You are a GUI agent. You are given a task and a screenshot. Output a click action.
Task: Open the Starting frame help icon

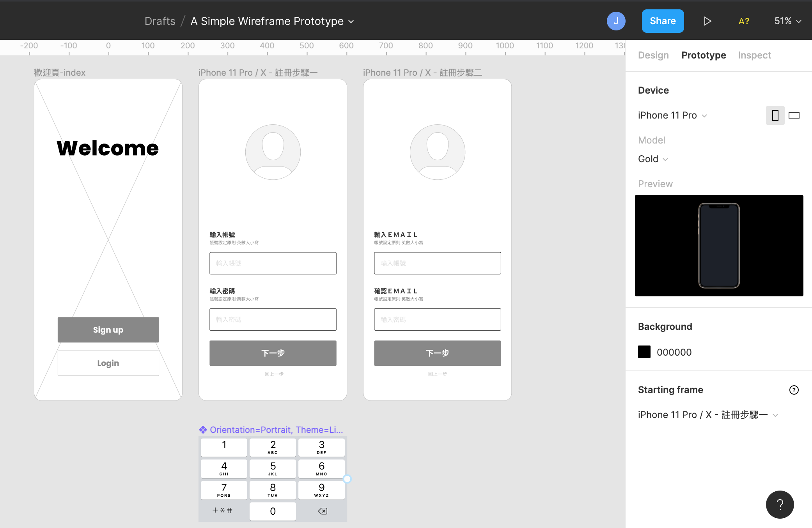point(794,390)
